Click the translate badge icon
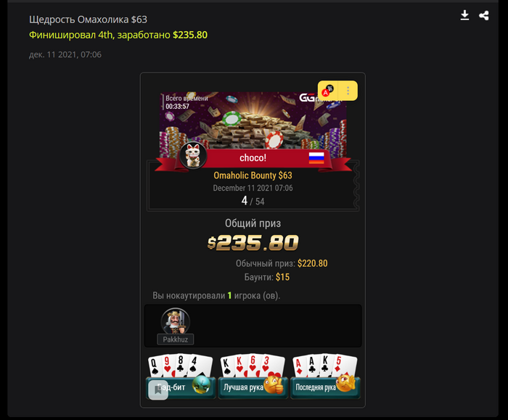The width and height of the screenshot is (508, 420). 328,91
